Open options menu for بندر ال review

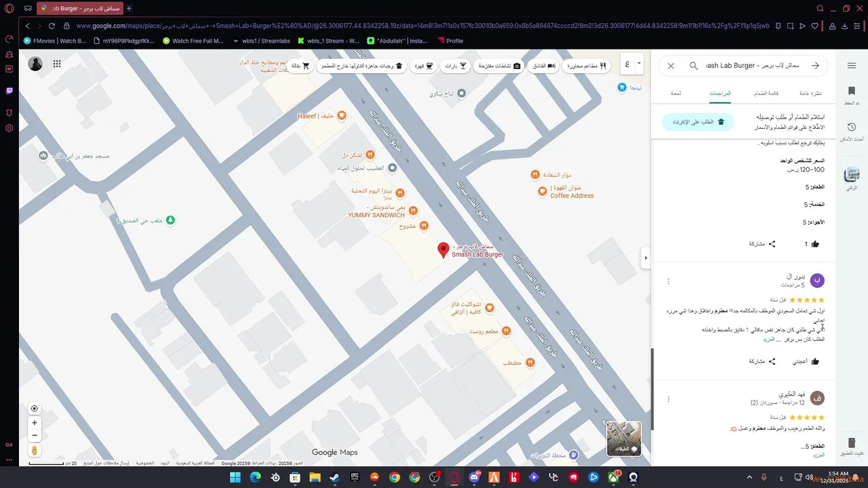click(x=669, y=281)
